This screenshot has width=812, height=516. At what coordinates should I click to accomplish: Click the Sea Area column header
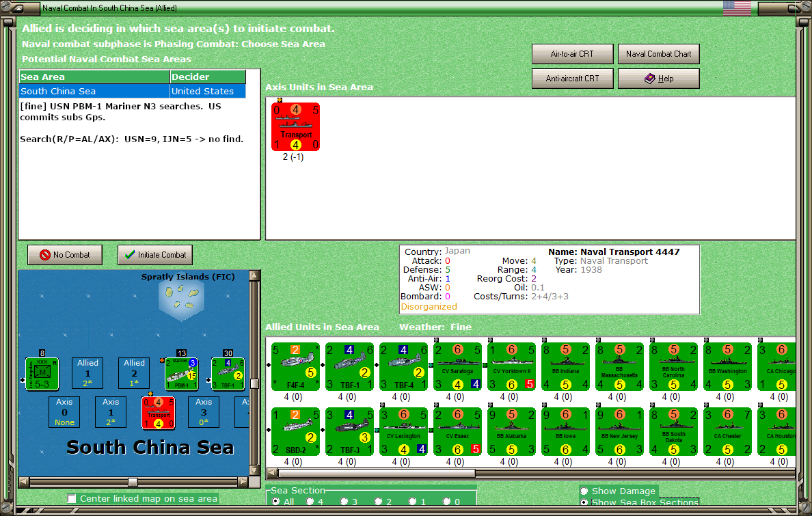[x=95, y=77]
